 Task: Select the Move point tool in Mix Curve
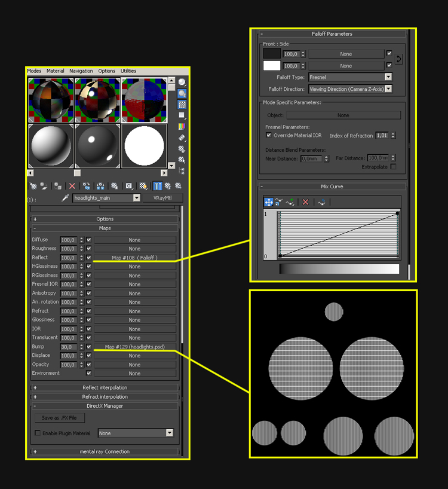(268, 202)
